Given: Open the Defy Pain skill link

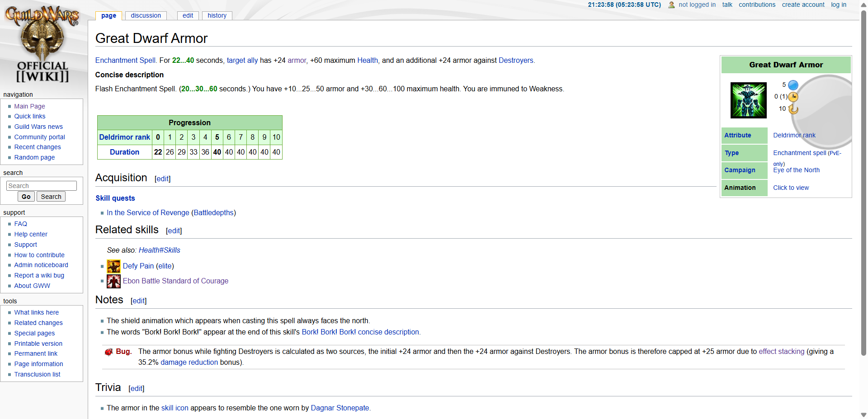Looking at the screenshot, I should [x=138, y=266].
